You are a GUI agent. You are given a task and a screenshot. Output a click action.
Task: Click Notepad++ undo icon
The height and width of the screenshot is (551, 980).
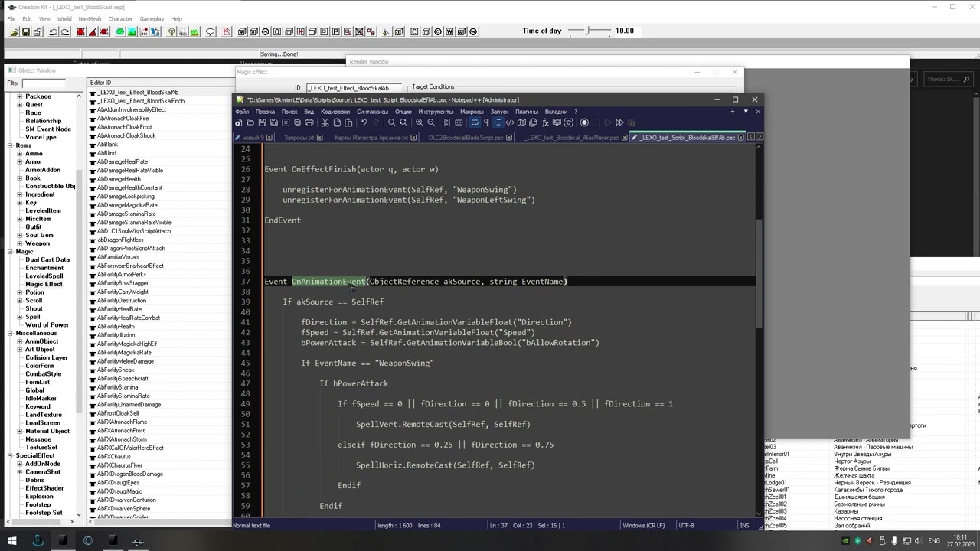coord(364,122)
